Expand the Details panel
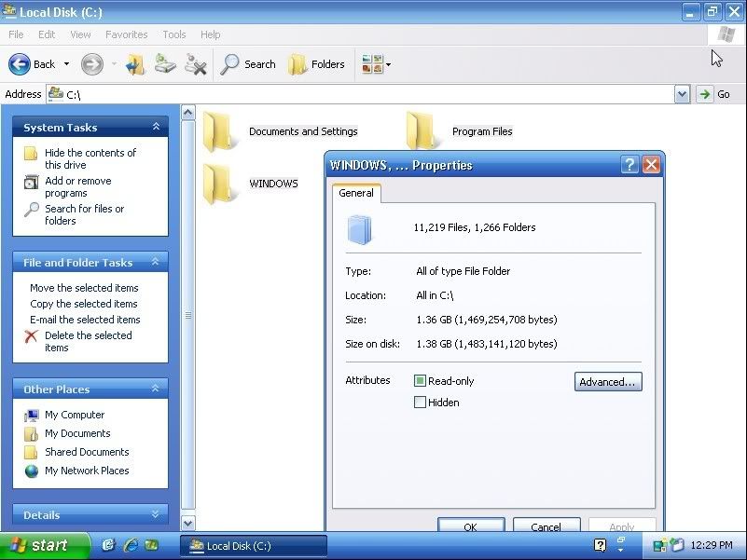The image size is (747, 560). point(156,514)
